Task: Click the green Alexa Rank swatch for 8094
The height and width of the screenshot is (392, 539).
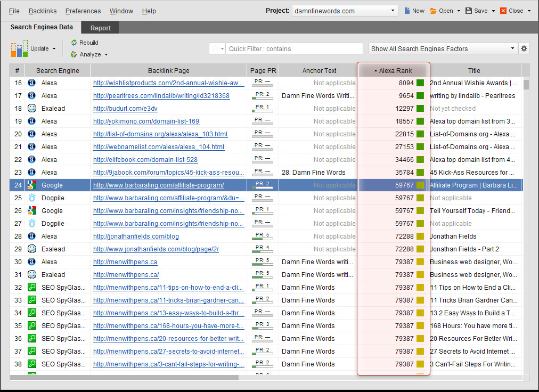Action: coord(420,83)
